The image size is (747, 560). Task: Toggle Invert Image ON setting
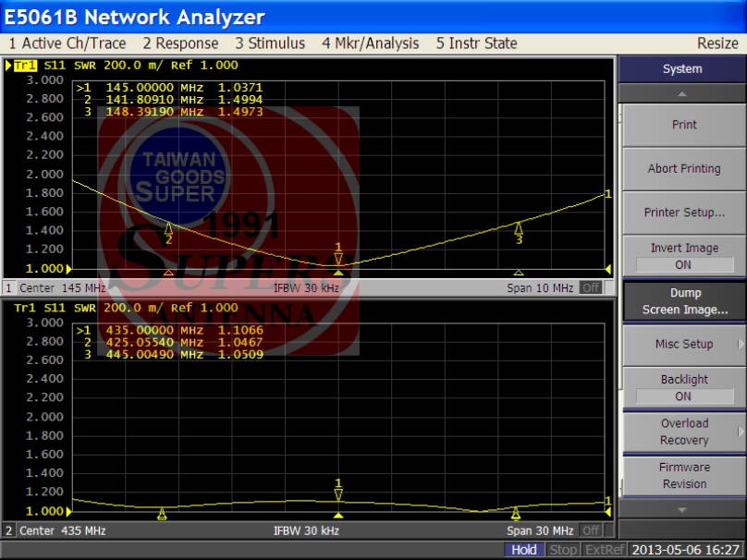(x=683, y=256)
